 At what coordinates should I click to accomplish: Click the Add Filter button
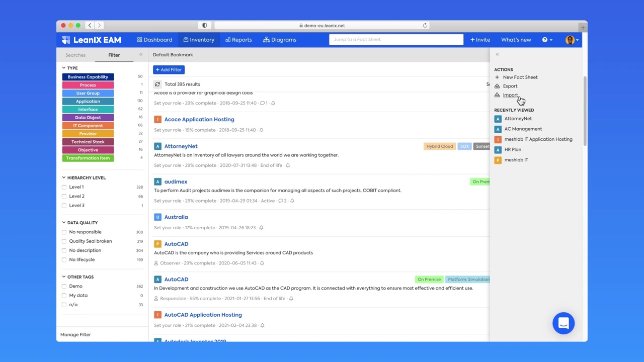(x=169, y=70)
